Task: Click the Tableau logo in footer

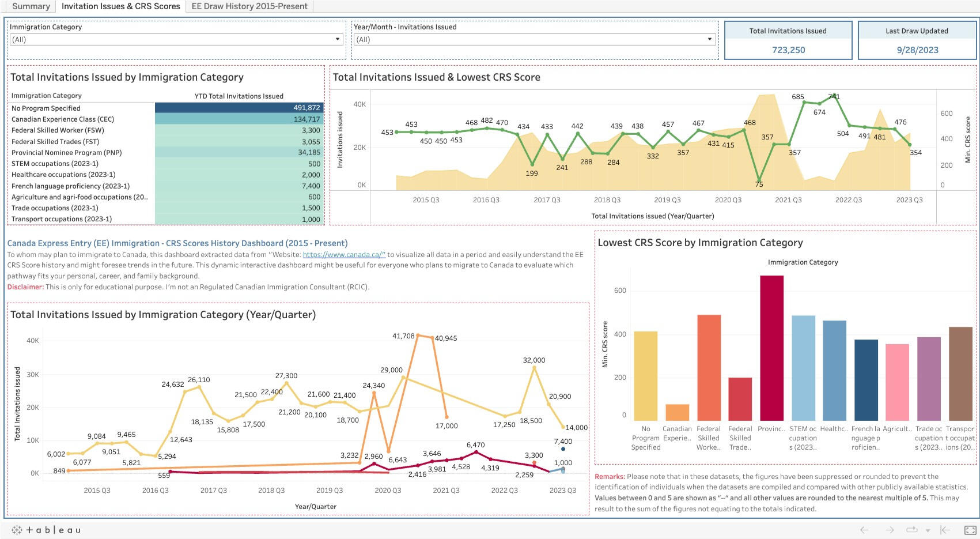Action: [46, 530]
